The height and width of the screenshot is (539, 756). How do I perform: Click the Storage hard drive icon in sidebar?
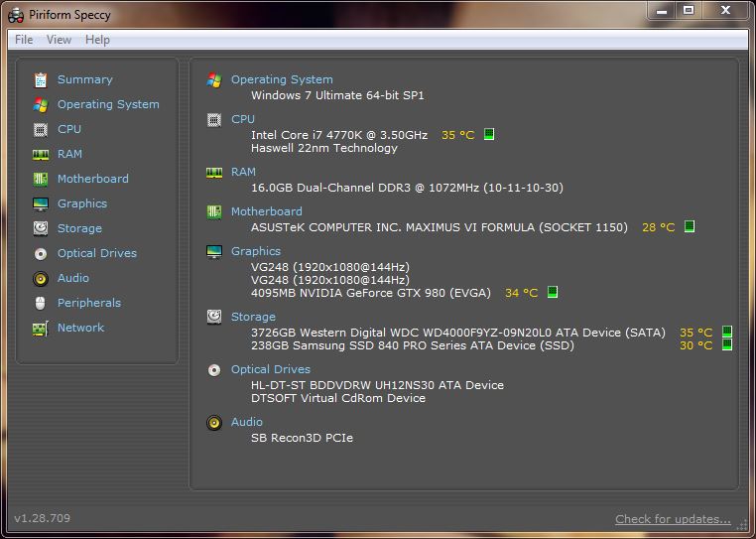point(41,228)
